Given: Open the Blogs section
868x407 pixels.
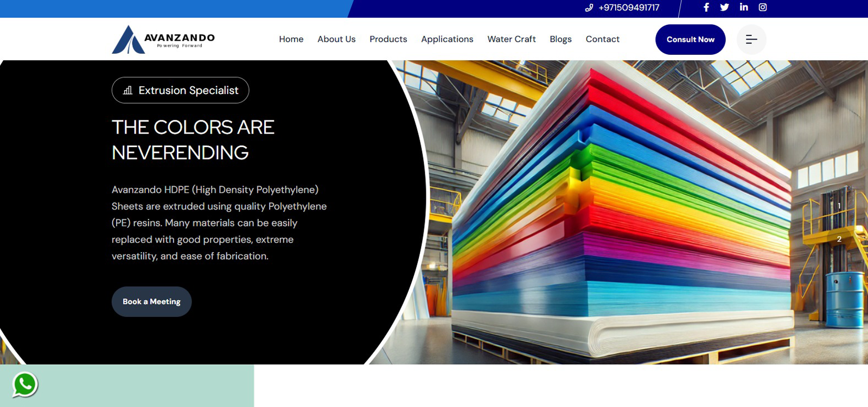Looking at the screenshot, I should coord(560,39).
